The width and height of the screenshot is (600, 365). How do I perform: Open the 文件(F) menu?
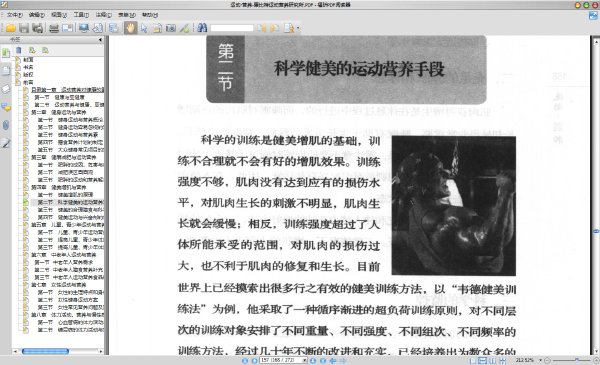click(15, 15)
